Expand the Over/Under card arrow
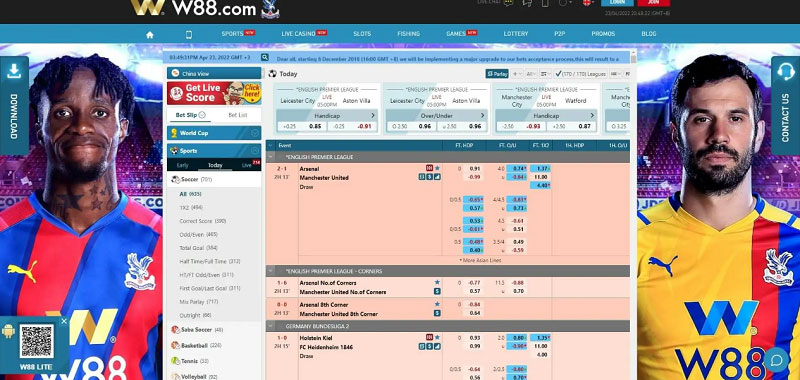This screenshot has height=380, width=800. tap(482, 116)
